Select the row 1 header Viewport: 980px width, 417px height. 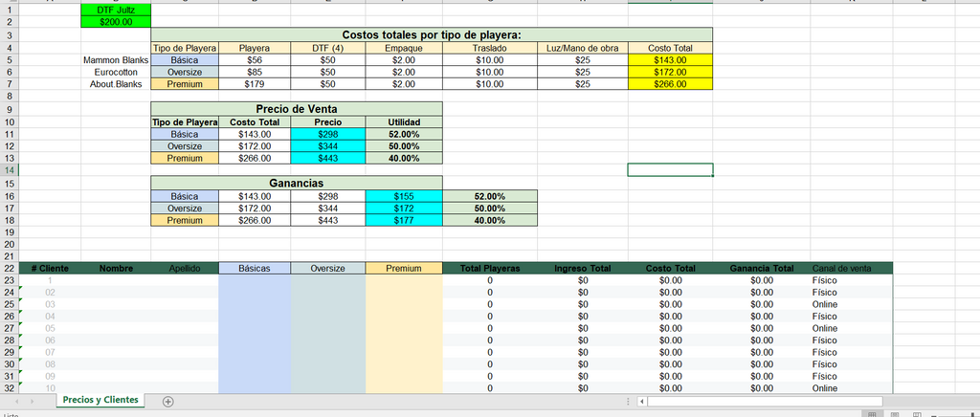[10, 10]
